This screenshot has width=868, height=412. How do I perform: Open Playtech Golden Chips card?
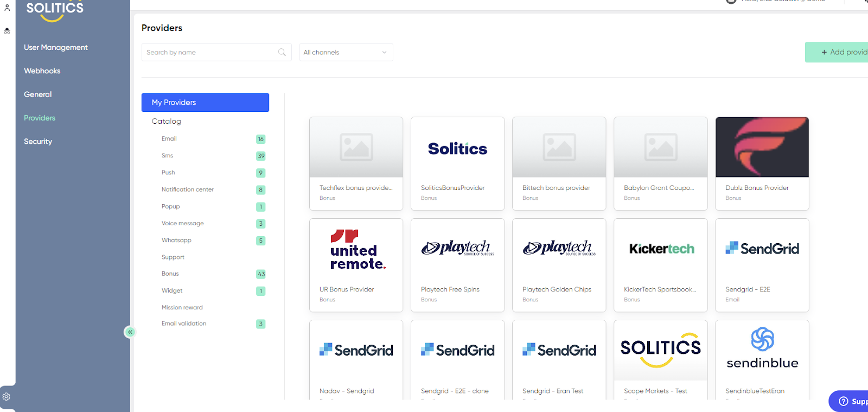[x=559, y=265]
